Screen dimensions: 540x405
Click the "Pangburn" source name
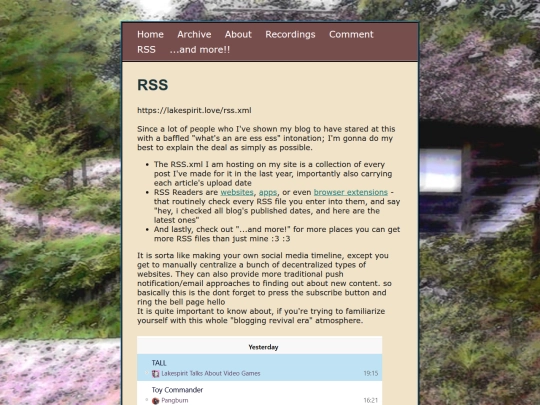click(175, 401)
